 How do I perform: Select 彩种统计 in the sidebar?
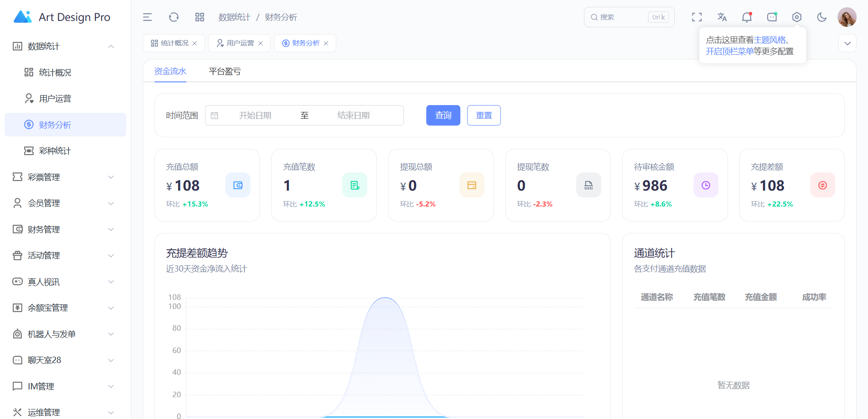[55, 151]
